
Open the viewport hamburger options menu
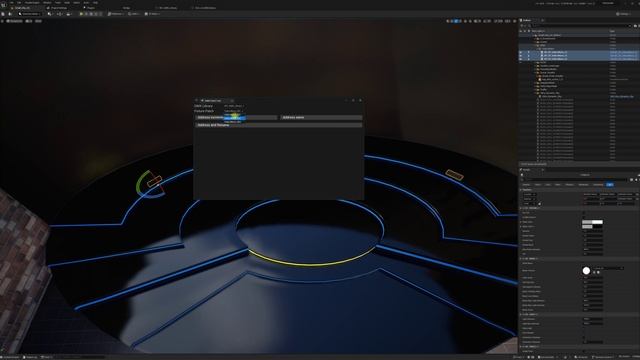(3, 21)
